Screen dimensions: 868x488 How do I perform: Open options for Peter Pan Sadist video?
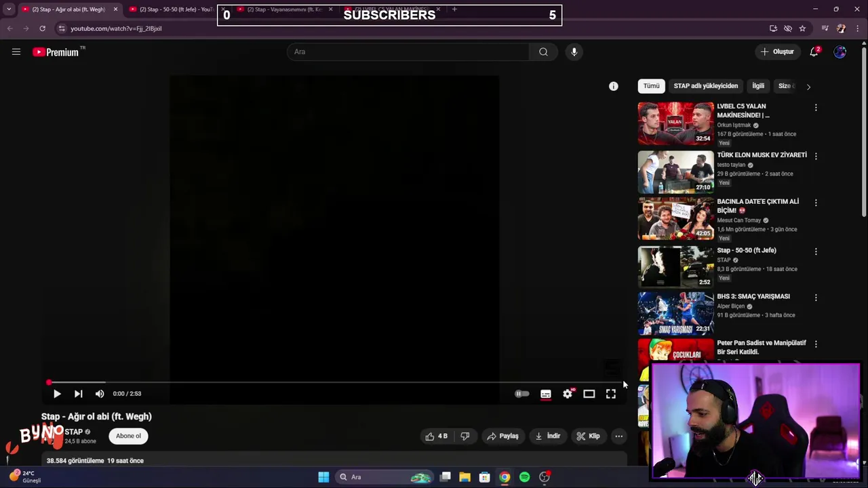pos(816,344)
